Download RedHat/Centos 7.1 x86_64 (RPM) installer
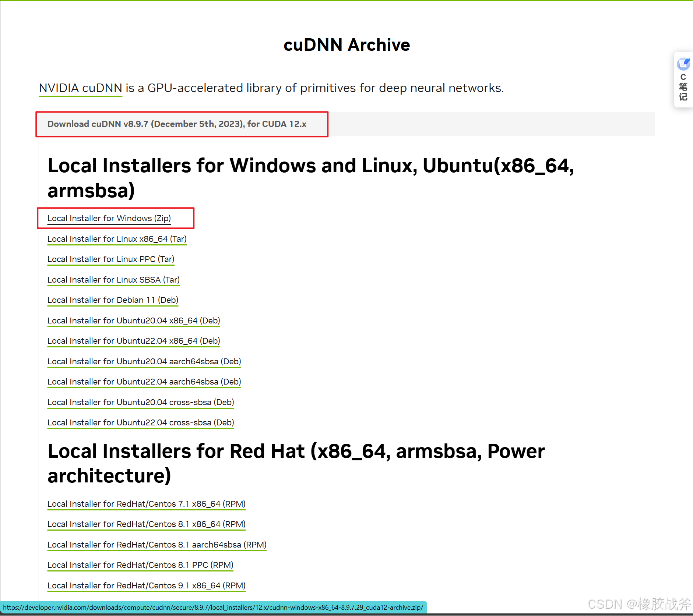Viewport: 693px width, 616px height. click(x=147, y=504)
